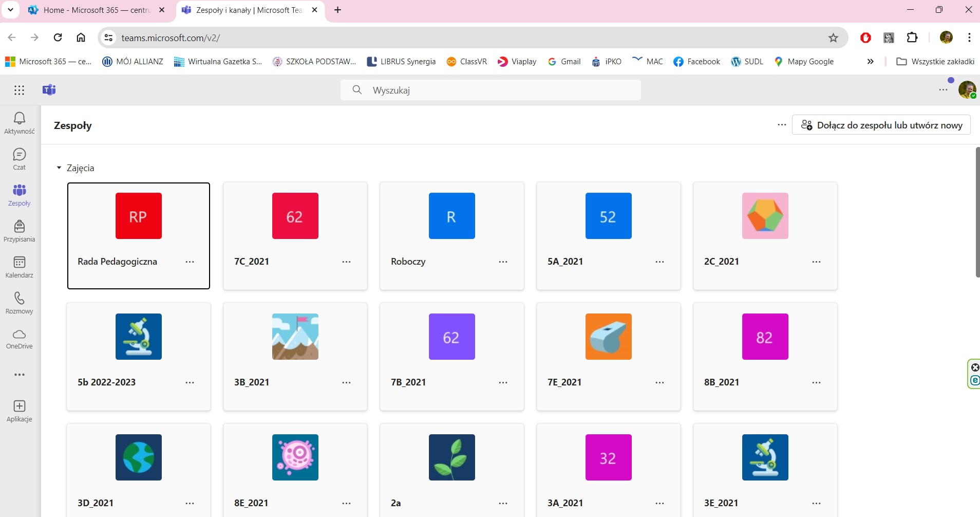The width and height of the screenshot is (980, 517).
Task: Open the Czat chat panel
Action: (x=19, y=159)
